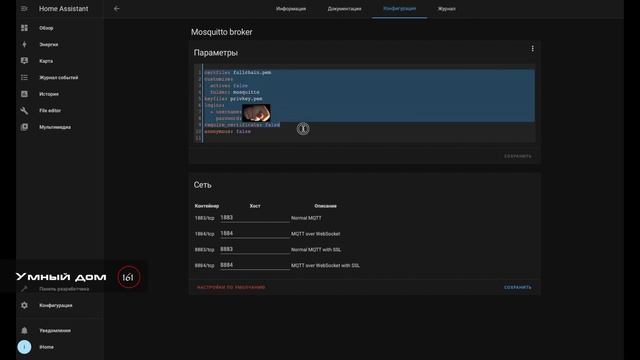Open Мультимедиа in sidebar
The image size is (640, 360).
pos(55,127)
